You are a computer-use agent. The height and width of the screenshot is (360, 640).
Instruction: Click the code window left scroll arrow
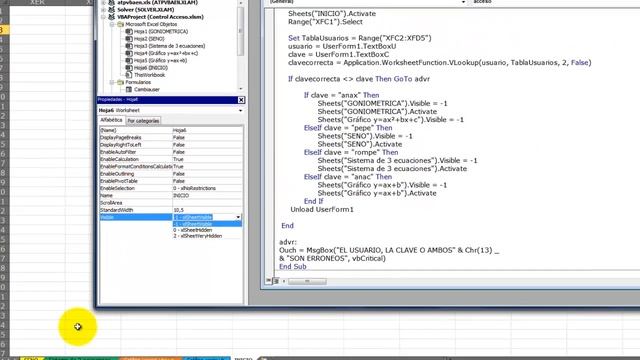(284, 281)
